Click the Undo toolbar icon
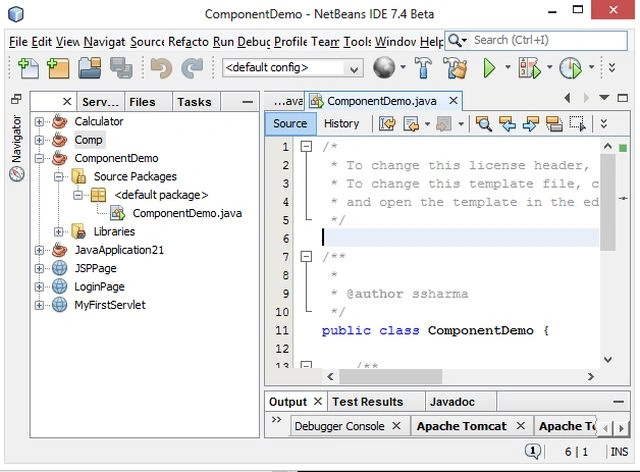This screenshot has height=472, width=640. [x=161, y=68]
